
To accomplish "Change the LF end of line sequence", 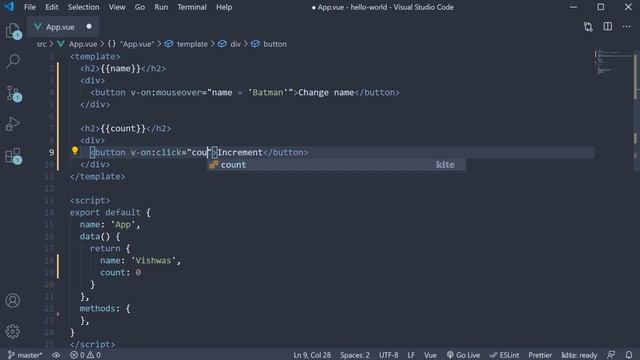I will pyautogui.click(x=411, y=355).
